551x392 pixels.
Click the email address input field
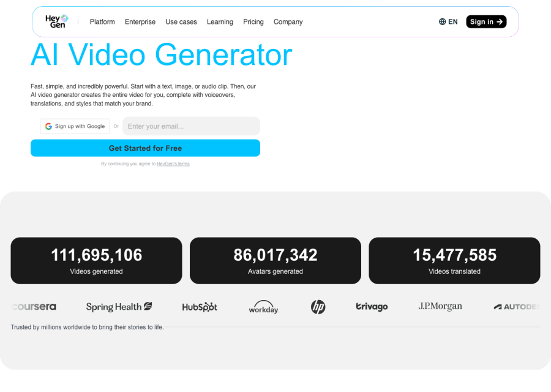[191, 126]
